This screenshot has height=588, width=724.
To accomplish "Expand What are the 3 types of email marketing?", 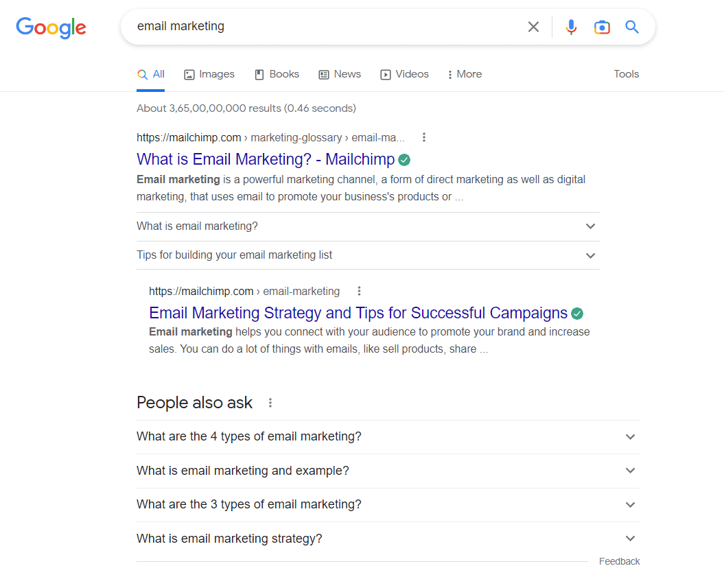I will point(388,504).
